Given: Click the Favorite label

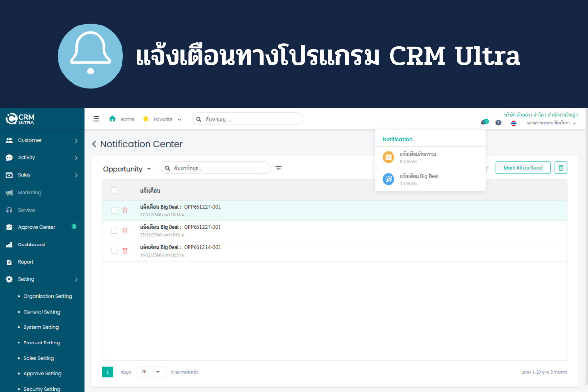Looking at the screenshot, I should 163,119.
